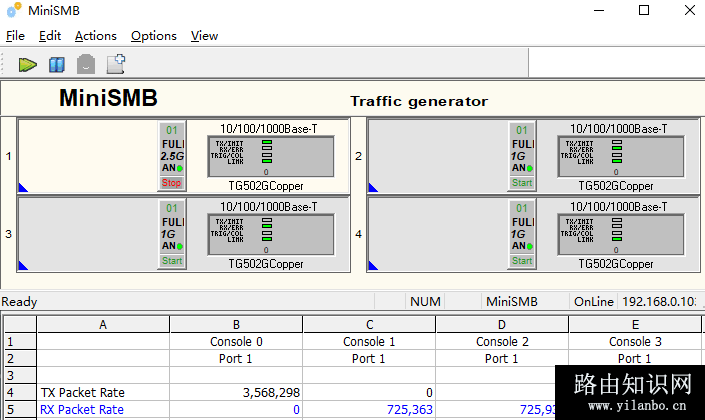Select column D header in the spreadsheet
705x420 pixels.
tap(502, 325)
